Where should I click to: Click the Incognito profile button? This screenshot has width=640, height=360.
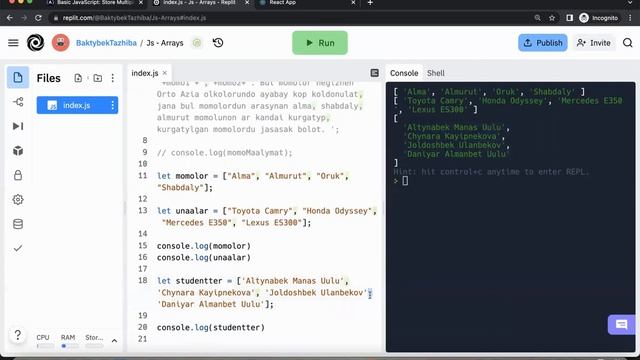click(x=598, y=18)
